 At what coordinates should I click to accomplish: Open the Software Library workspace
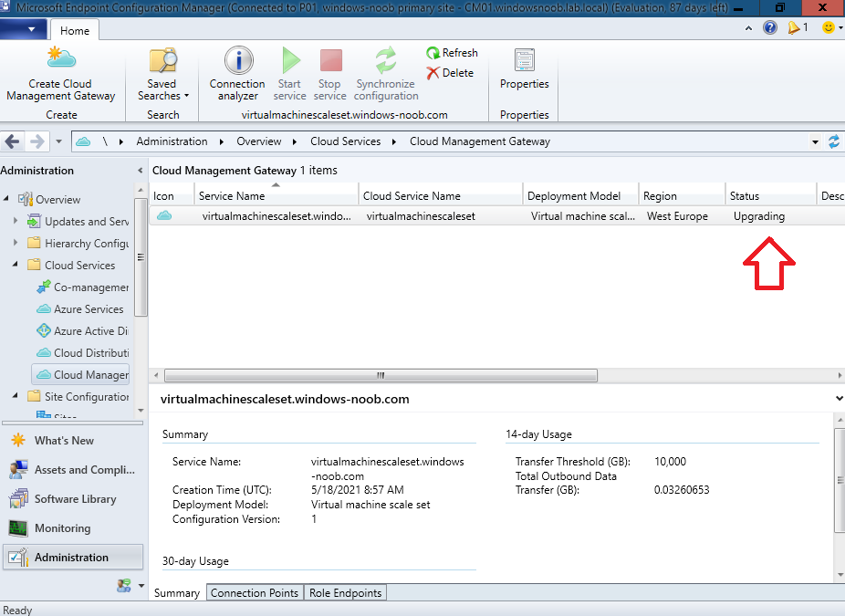(75, 498)
